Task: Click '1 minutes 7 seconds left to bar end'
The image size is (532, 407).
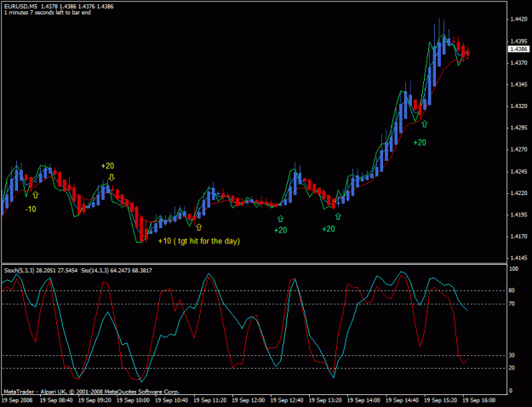Action: [48, 13]
